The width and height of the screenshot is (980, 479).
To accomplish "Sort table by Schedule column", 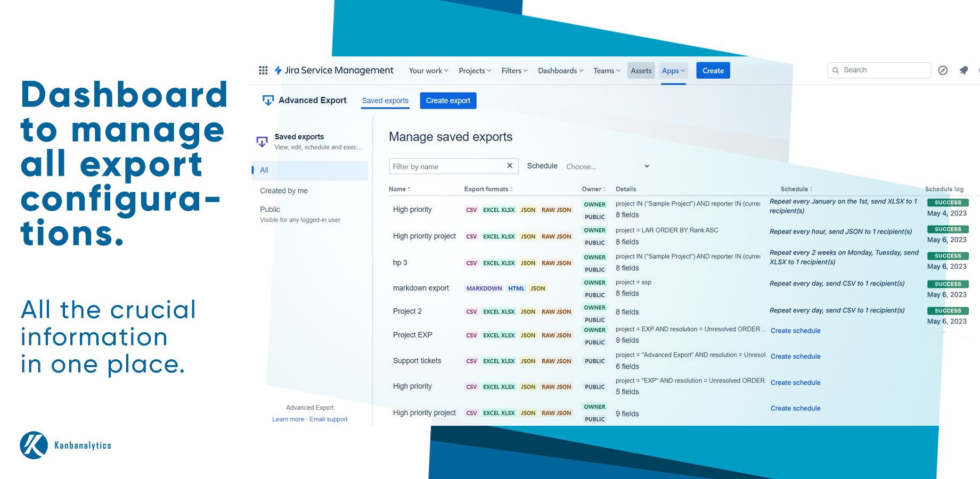I will point(796,189).
